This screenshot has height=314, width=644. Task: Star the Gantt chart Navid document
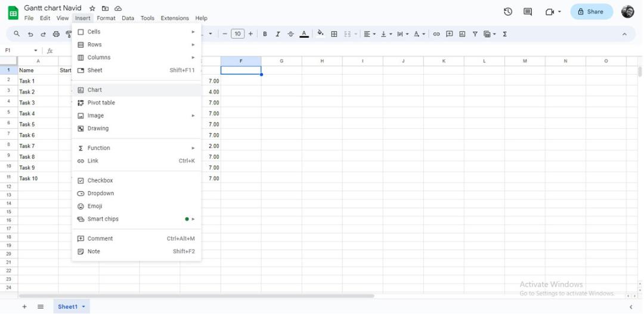coord(92,8)
